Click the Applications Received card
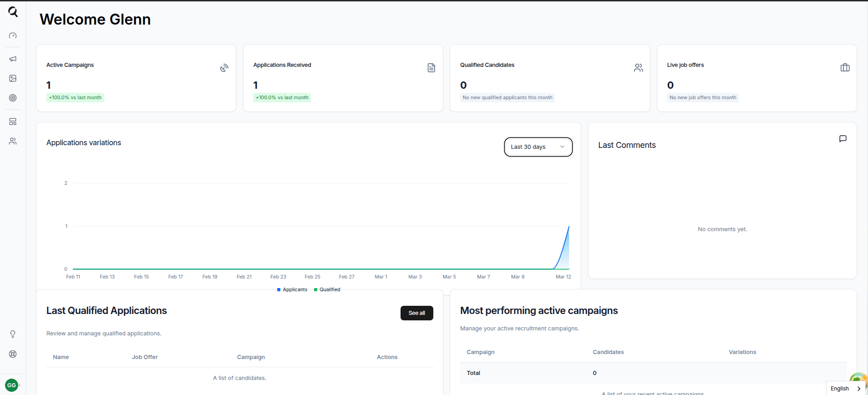This screenshot has height=395, width=868. click(343, 78)
